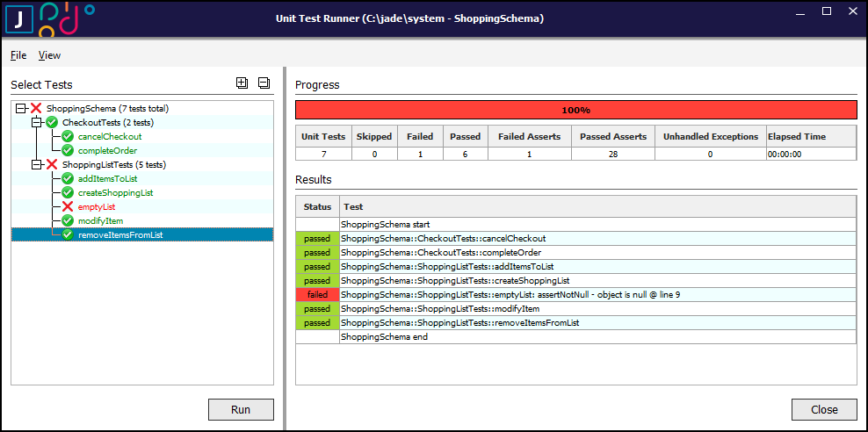This screenshot has height=432, width=868.
Task: Click the Unit Tests column header
Action: (323, 136)
